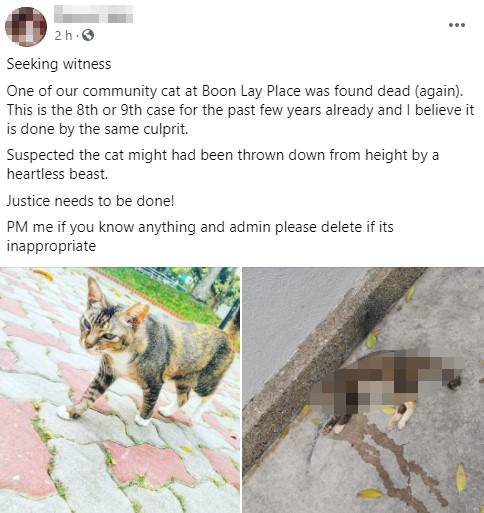
Task: Click the word "inappropriate" in the post
Action: (x=51, y=246)
